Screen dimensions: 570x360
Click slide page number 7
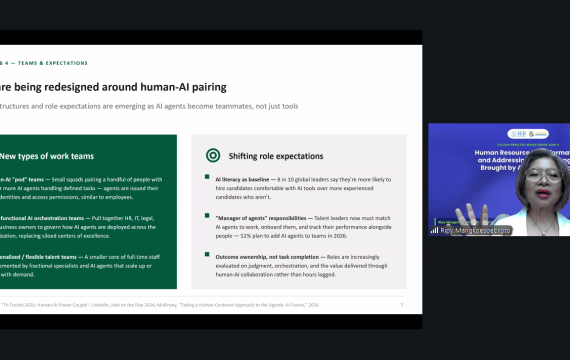402,305
